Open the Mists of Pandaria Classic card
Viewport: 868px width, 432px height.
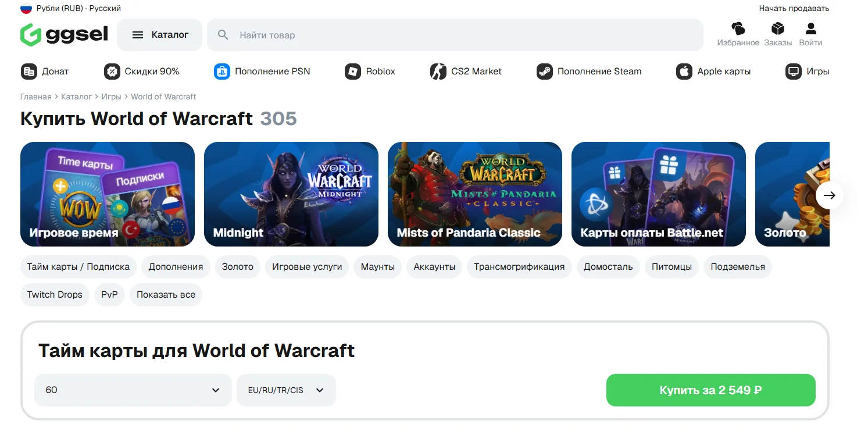point(475,194)
